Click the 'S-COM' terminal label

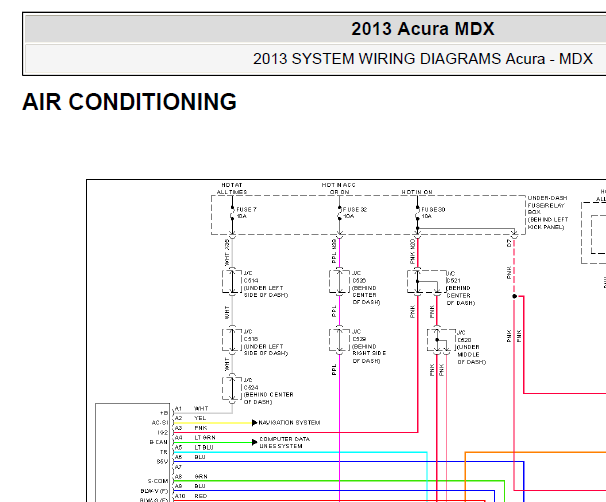(158, 482)
